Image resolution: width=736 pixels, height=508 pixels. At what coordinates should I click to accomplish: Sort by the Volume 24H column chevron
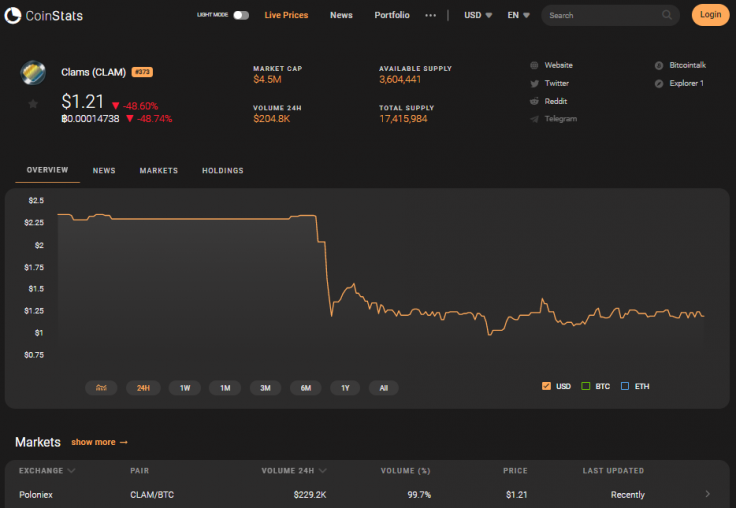322,470
